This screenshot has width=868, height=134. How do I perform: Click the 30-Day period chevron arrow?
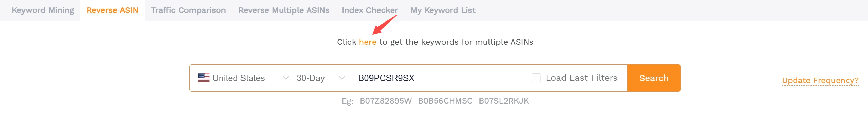pyautogui.click(x=342, y=78)
